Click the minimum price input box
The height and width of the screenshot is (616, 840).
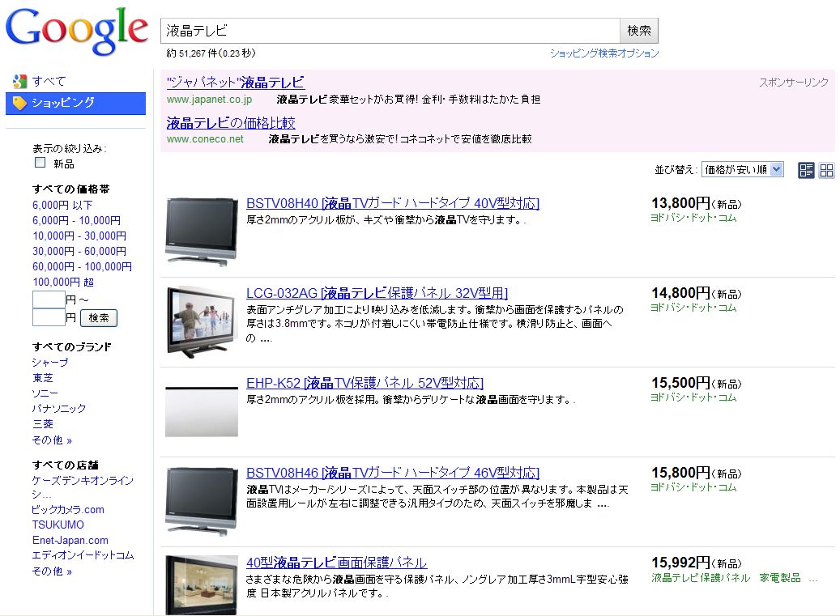pyautogui.click(x=49, y=300)
